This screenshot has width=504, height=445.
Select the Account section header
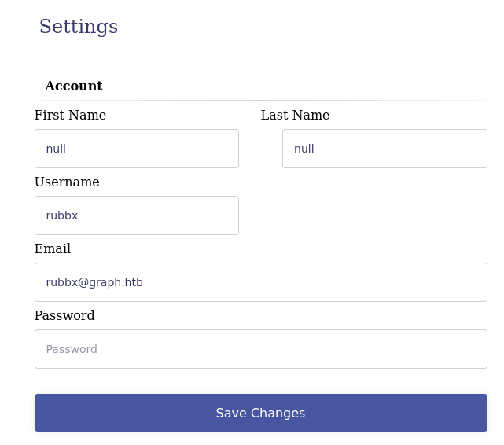[x=74, y=86]
